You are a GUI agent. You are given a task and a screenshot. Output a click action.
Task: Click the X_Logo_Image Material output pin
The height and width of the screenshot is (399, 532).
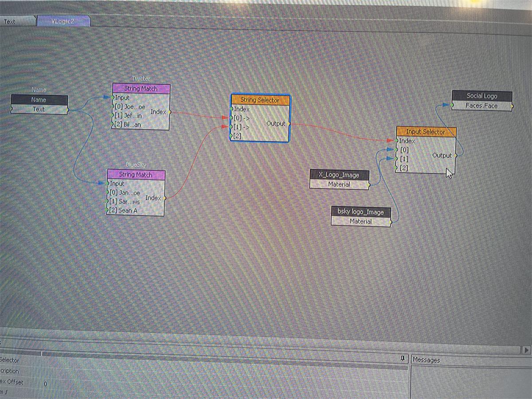pyautogui.click(x=368, y=185)
